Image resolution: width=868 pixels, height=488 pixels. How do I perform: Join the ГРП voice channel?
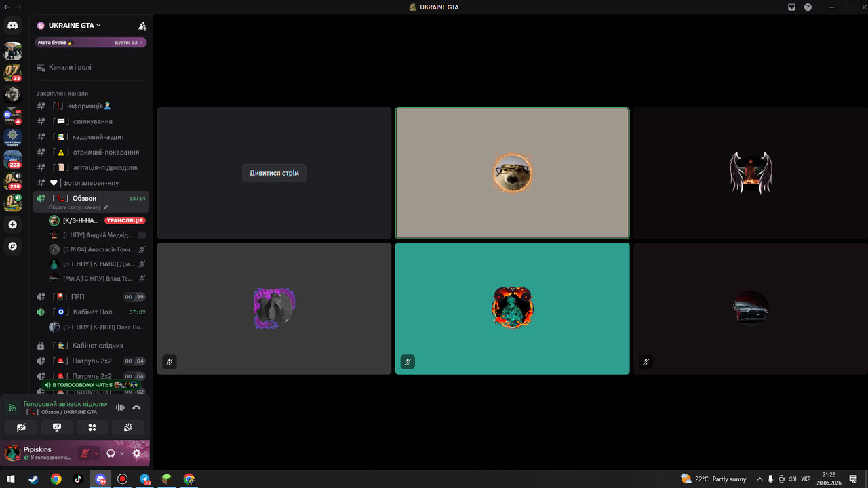(x=90, y=297)
